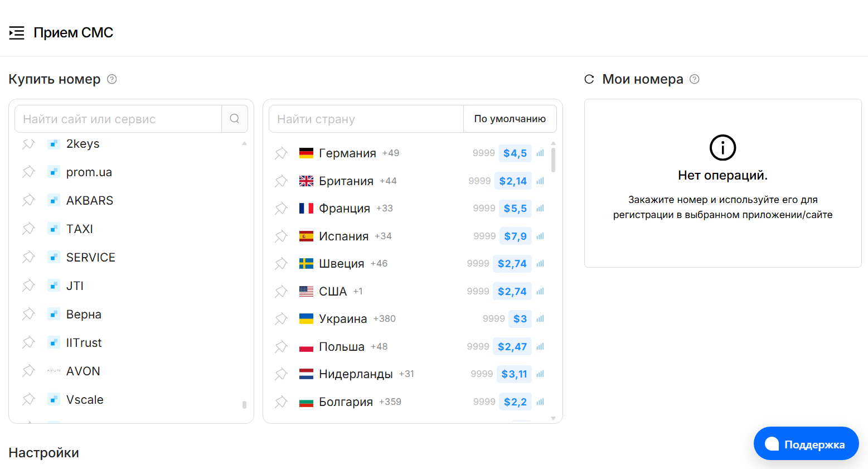Pin the 2keys service to favorites
The height and width of the screenshot is (469, 868).
click(28, 144)
